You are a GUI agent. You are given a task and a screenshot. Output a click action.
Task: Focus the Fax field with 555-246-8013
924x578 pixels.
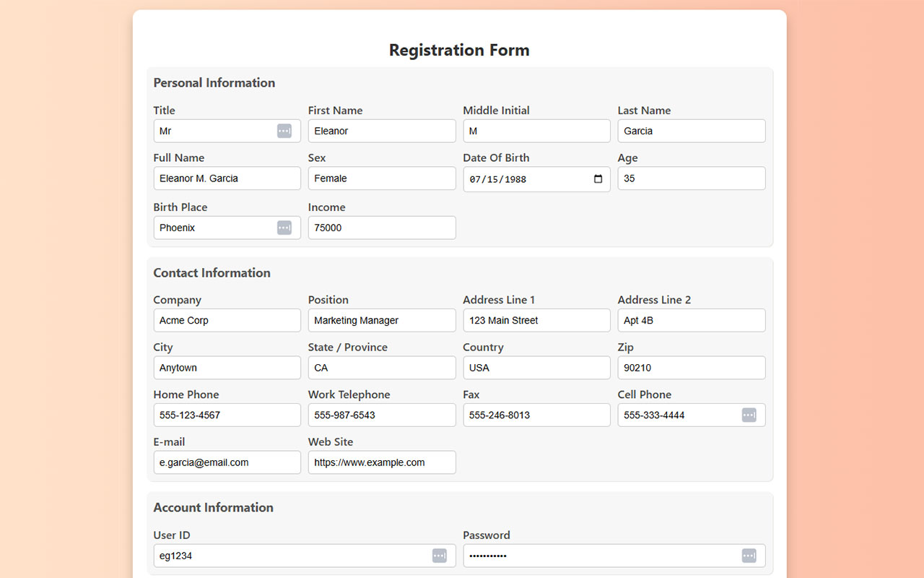(x=536, y=415)
